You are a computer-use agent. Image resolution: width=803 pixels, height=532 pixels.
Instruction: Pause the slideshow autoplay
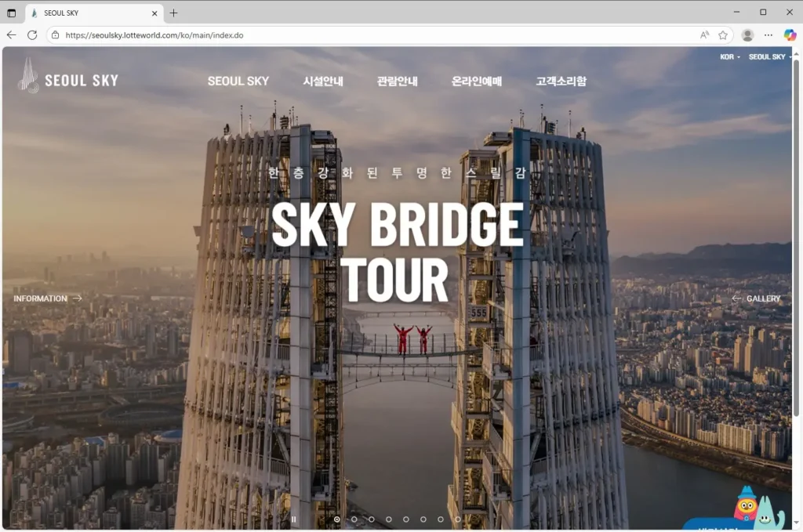coord(294,519)
